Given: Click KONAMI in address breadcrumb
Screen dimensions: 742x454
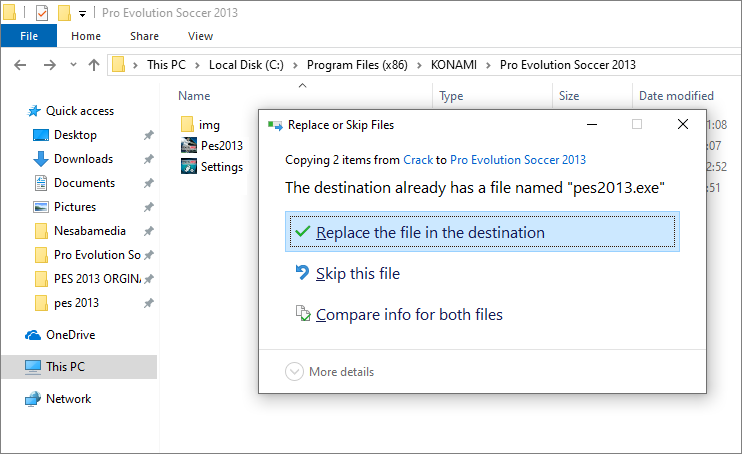Looking at the screenshot, I should (453, 65).
